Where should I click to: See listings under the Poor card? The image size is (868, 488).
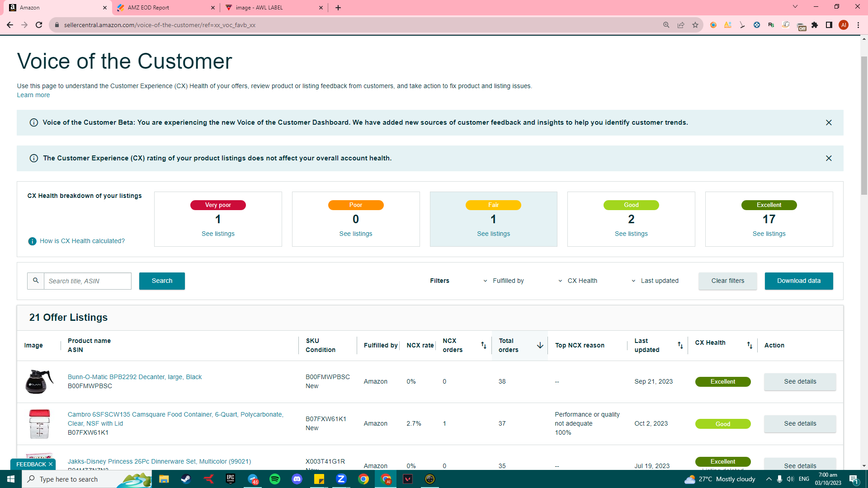click(x=356, y=234)
